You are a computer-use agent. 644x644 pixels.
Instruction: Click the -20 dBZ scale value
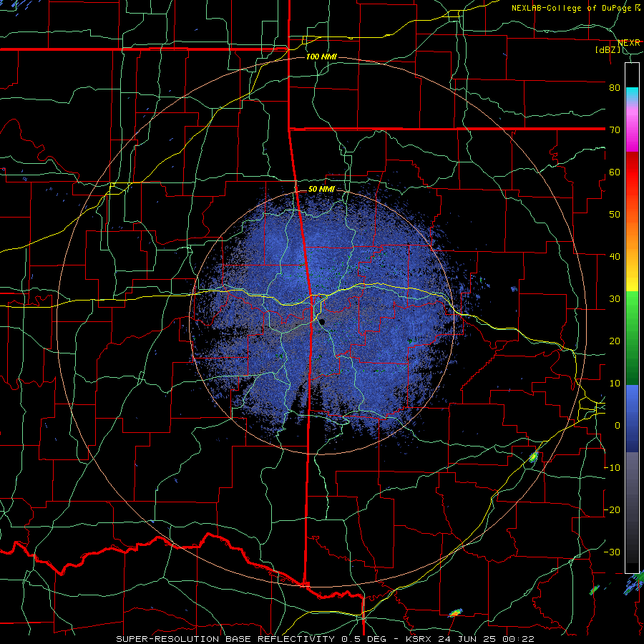pos(612,510)
